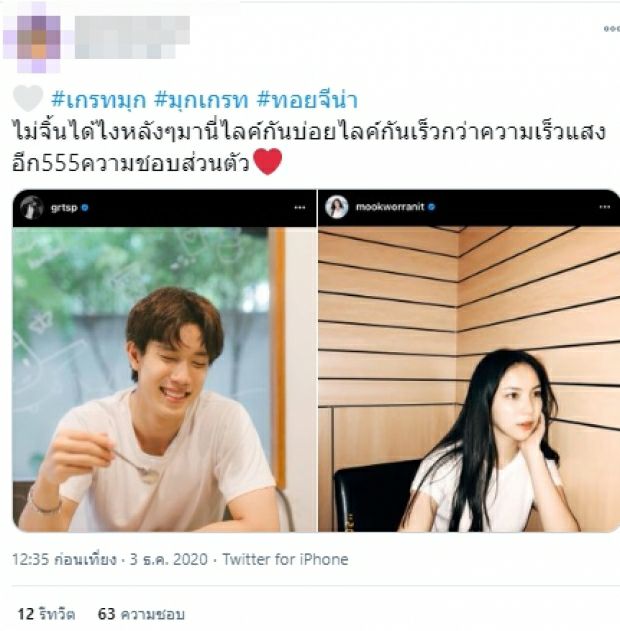Viewport: 620px width, 631px height.
Task: Click the mookworranit username
Action: pos(389,207)
